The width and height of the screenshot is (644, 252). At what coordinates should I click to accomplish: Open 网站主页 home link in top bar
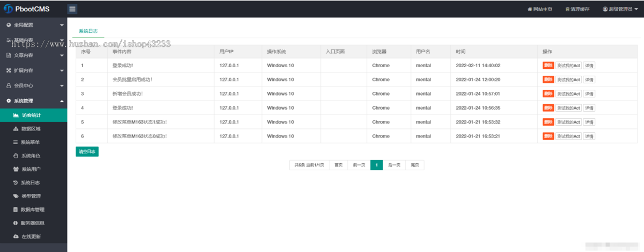[540, 9]
